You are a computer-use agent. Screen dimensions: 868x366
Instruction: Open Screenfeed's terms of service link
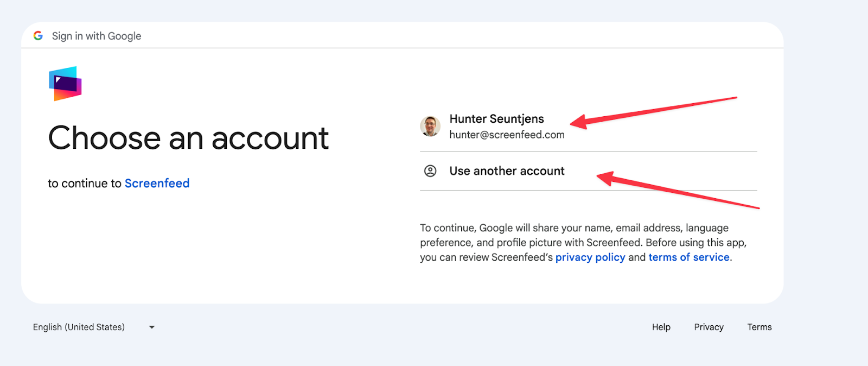pyautogui.click(x=689, y=257)
